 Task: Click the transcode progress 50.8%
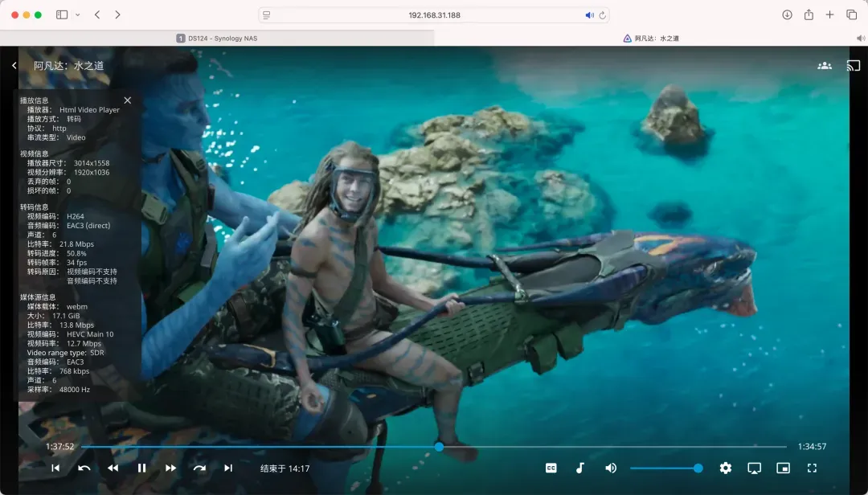coord(76,253)
